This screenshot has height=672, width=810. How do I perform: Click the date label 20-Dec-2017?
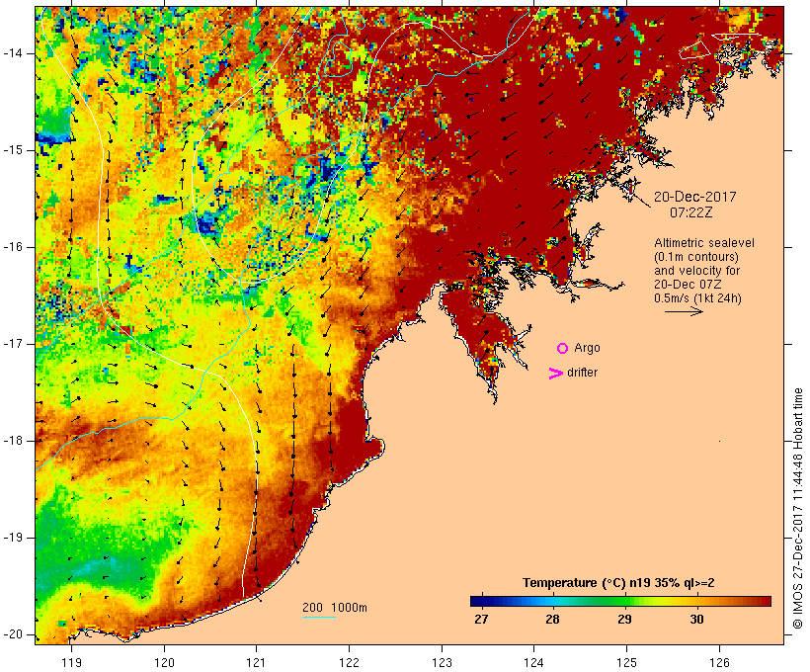(x=694, y=197)
